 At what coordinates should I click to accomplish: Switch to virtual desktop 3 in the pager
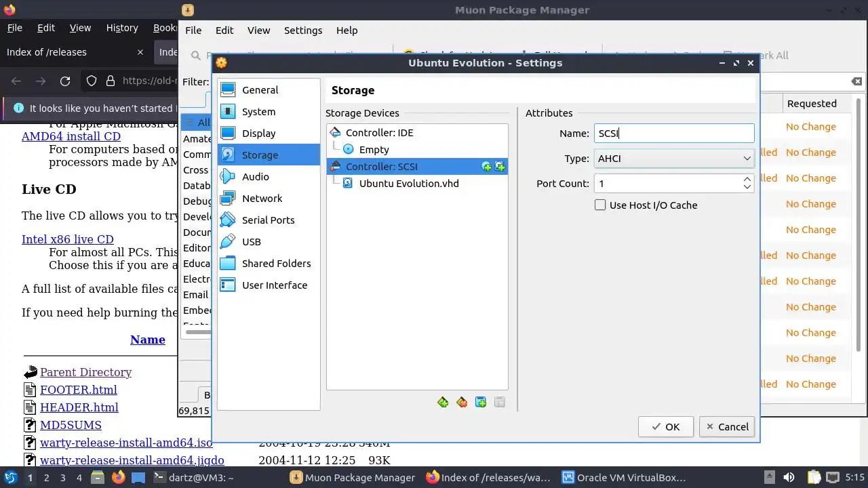click(62, 477)
